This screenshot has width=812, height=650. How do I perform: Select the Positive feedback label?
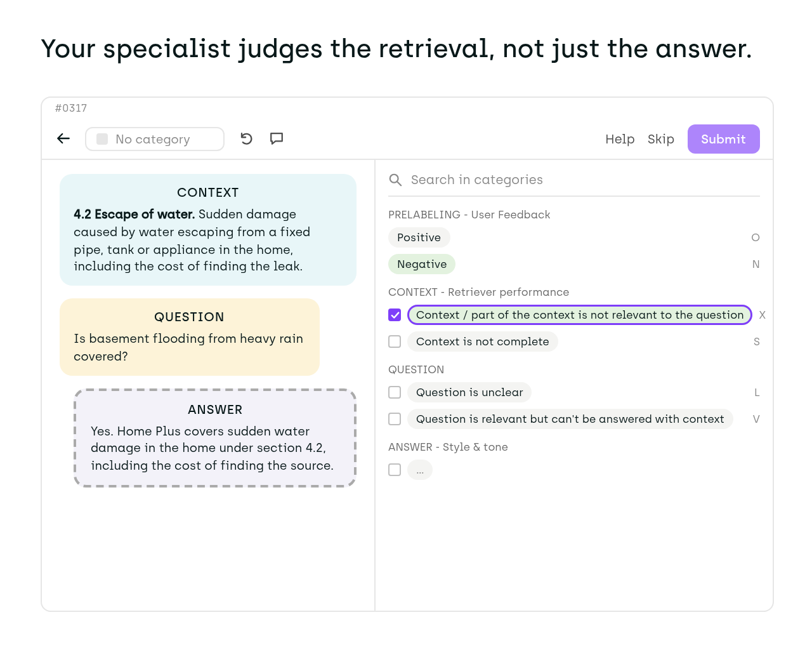click(x=419, y=237)
